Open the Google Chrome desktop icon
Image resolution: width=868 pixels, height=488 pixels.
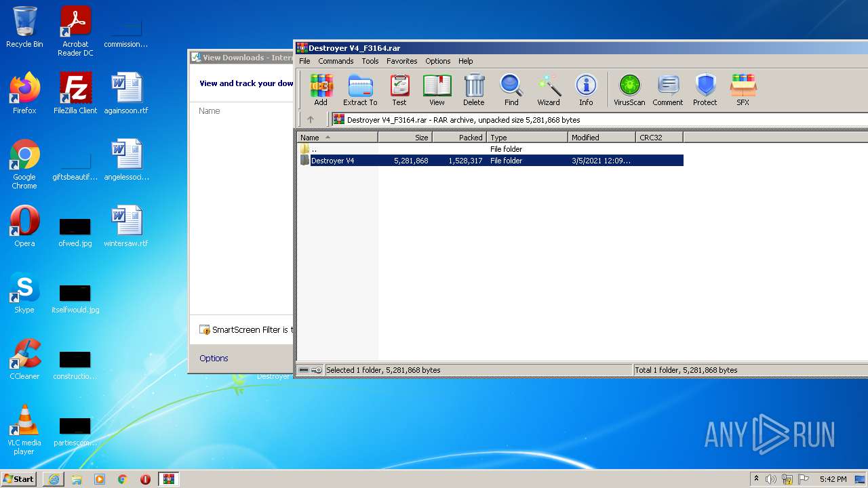point(24,164)
